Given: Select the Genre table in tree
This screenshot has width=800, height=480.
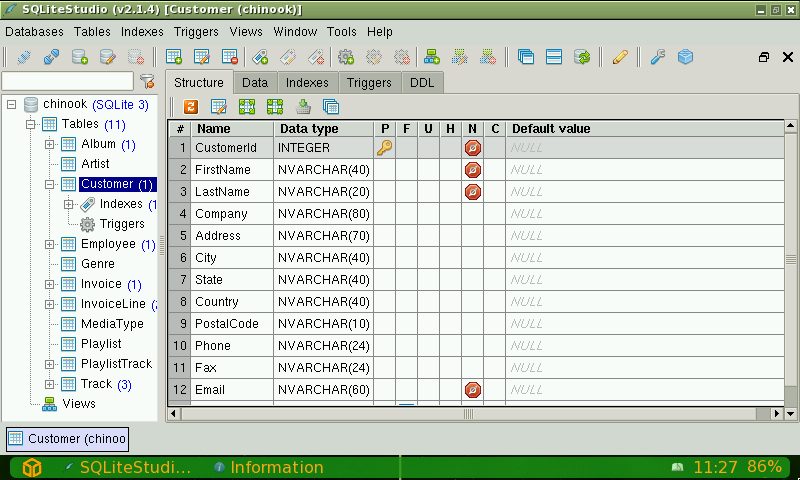Looking at the screenshot, I should (97, 264).
